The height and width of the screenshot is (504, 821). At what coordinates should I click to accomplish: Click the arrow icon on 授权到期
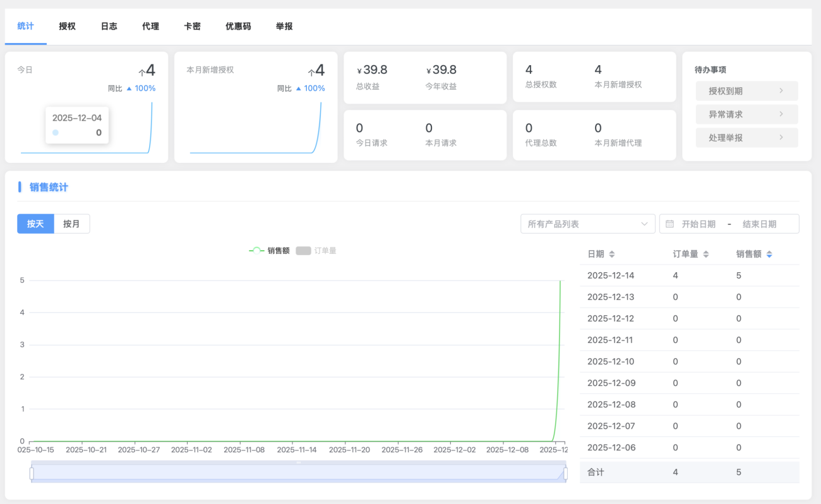pos(781,91)
